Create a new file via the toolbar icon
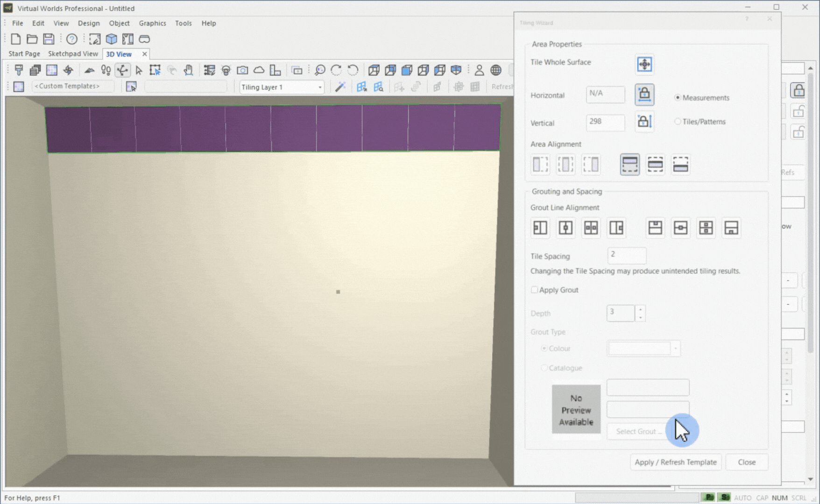The width and height of the screenshot is (820, 504). click(x=16, y=39)
